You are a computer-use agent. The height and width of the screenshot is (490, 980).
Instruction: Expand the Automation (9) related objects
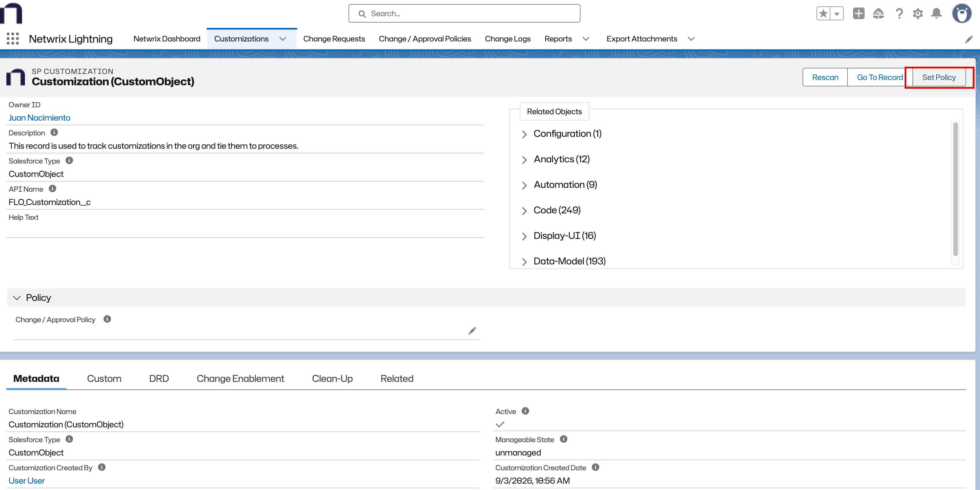524,185
